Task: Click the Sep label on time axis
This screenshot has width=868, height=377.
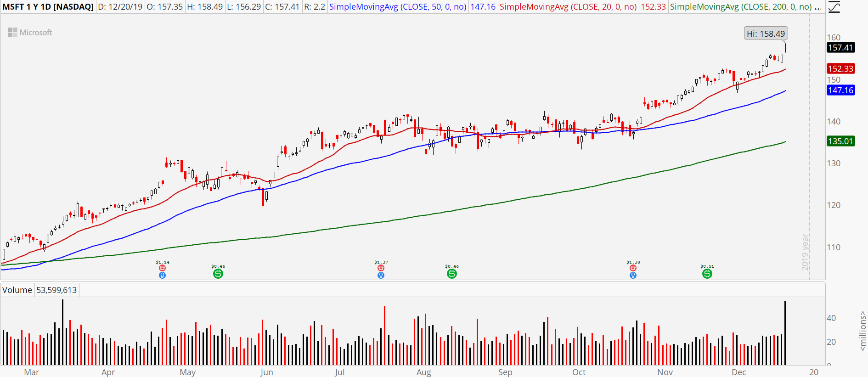Action: (505, 372)
